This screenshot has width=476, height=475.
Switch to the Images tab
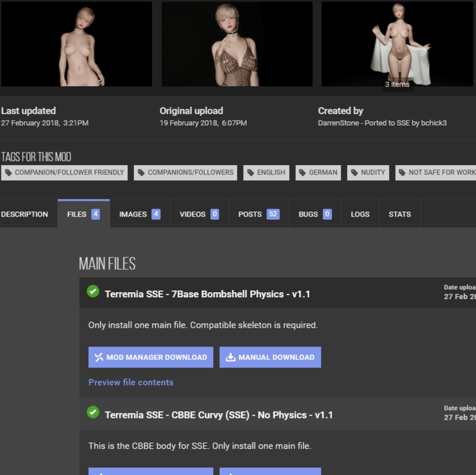click(140, 214)
